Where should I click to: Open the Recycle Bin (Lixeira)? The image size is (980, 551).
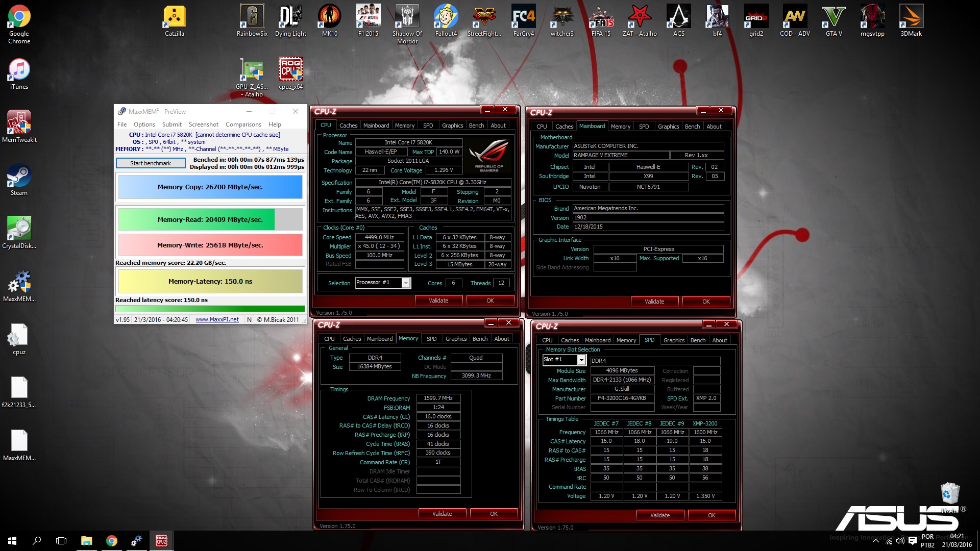[950, 497]
